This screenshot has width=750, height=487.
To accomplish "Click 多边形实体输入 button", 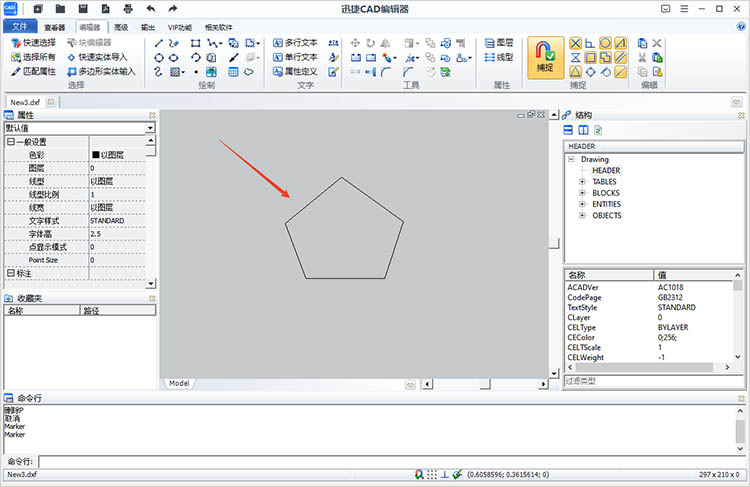I will [99, 72].
